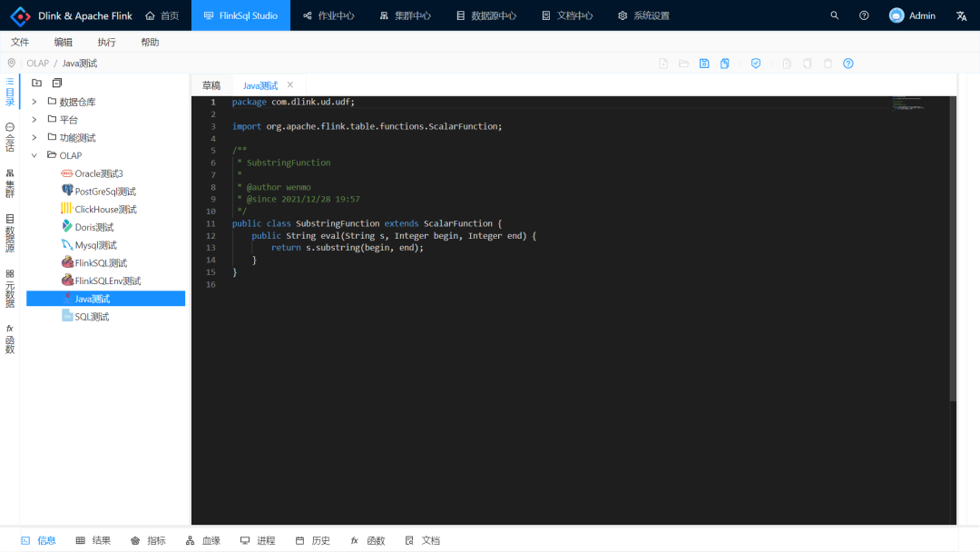Collapse the OLAP folder

pyautogui.click(x=34, y=155)
